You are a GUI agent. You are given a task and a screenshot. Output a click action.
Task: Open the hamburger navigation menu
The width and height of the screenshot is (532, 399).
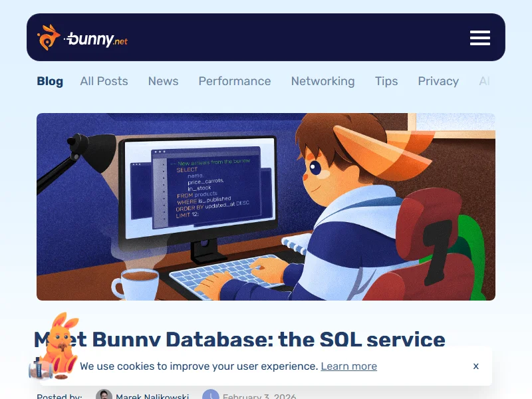pyautogui.click(x=479, y=38)
